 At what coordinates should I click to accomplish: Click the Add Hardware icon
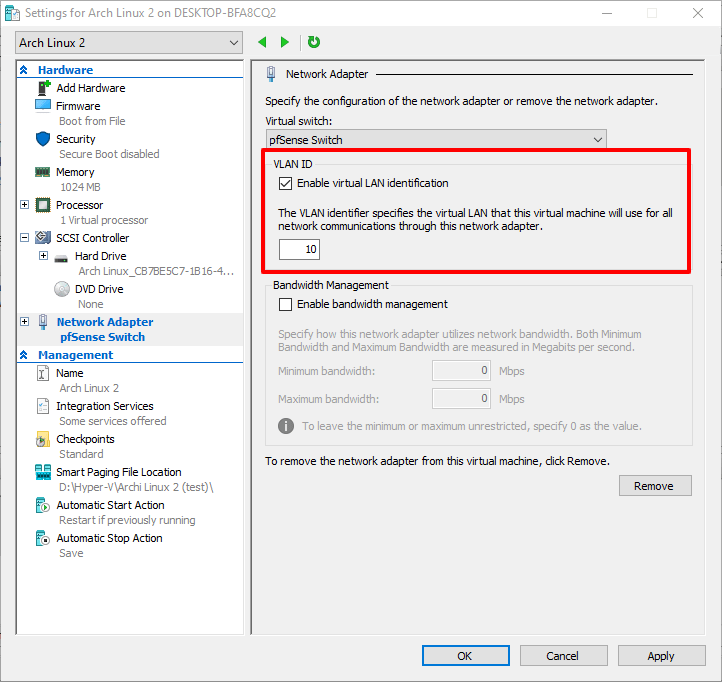(44, 87)
